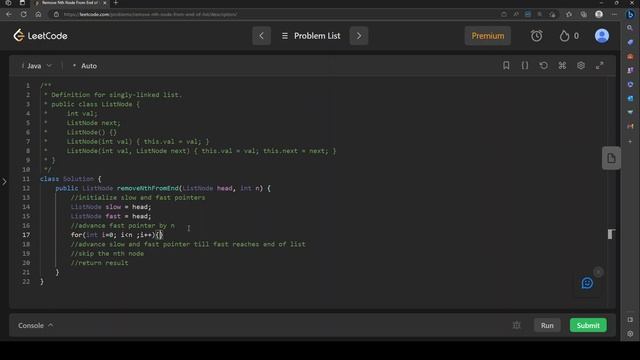Open editor settings gear icon
Screen dimensions: 640x360
pos(581,65)
